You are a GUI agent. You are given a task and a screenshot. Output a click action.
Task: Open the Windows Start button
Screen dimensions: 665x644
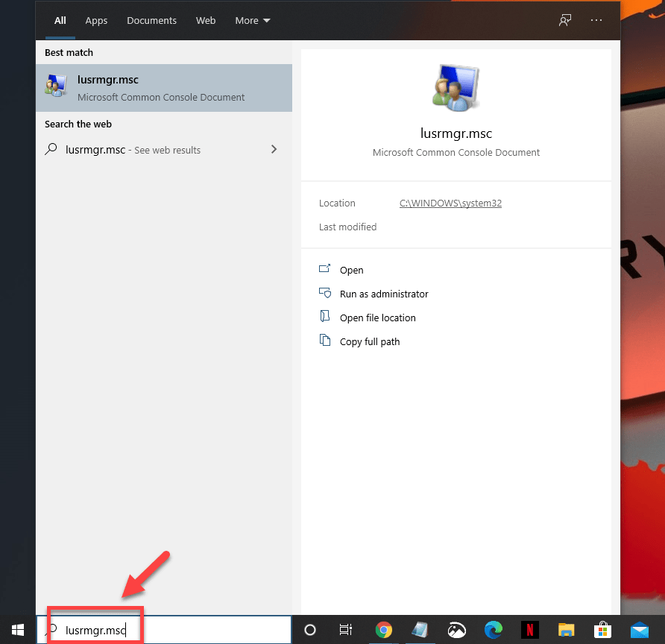click(18, 630)
